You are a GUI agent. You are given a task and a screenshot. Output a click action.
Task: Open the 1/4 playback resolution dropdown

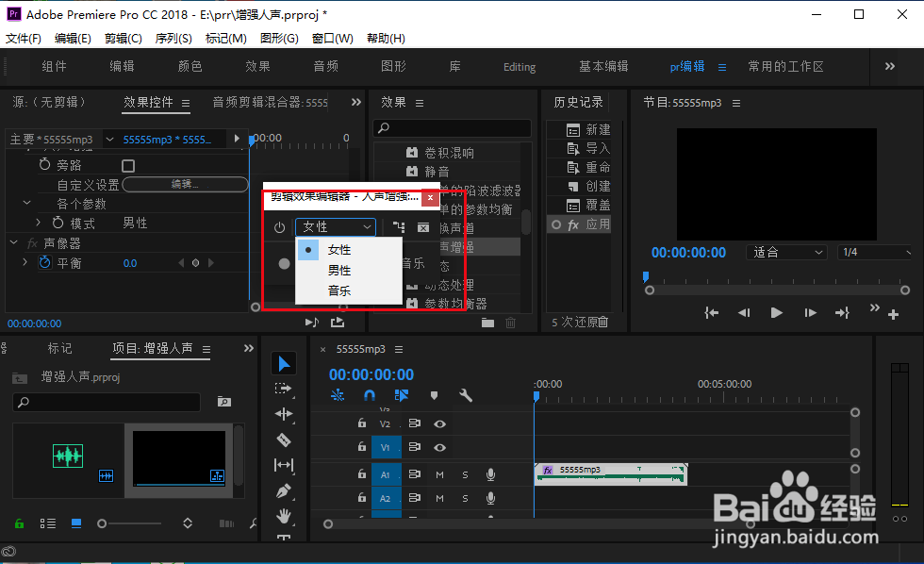pyautogui.click(x=875, y=252)
